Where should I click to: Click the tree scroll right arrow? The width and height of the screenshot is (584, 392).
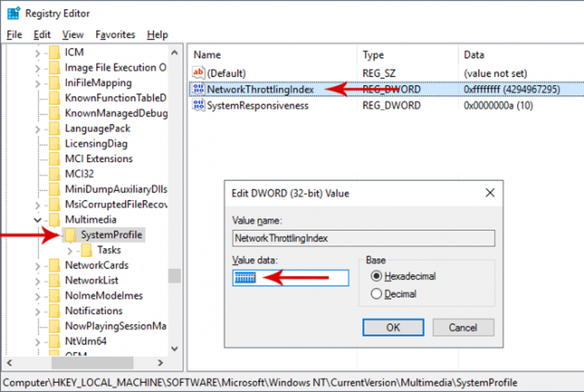160,363
